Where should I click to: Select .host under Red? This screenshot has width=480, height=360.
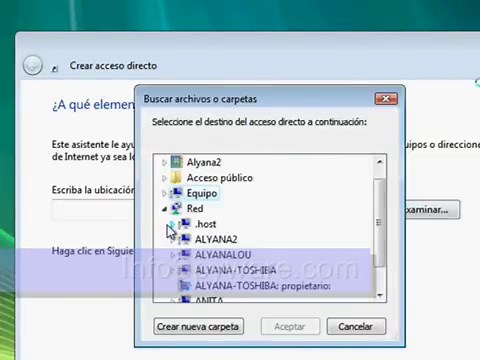point(206,224)
